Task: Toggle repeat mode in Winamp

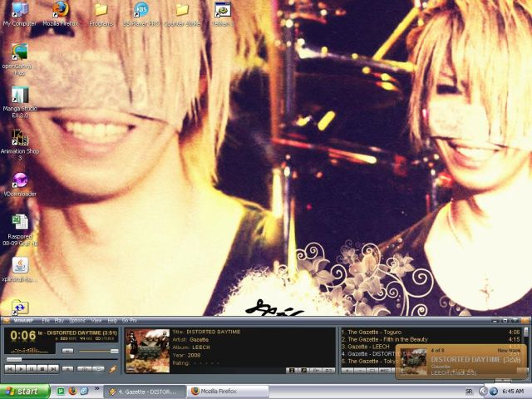Action: (x=99, y=368)
